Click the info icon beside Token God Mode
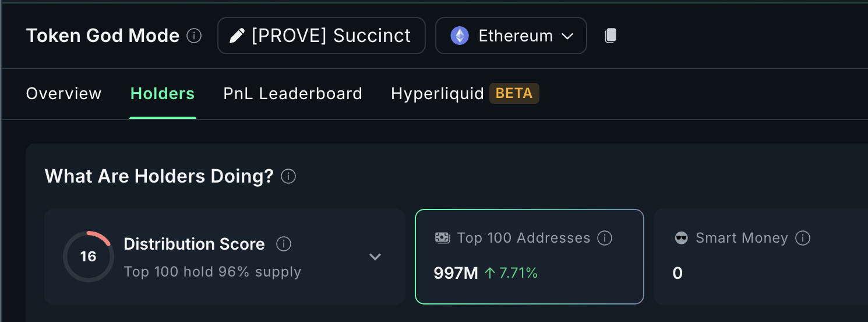Image resolution: width=868 pixels, height=322 pixels. [194, 36]
